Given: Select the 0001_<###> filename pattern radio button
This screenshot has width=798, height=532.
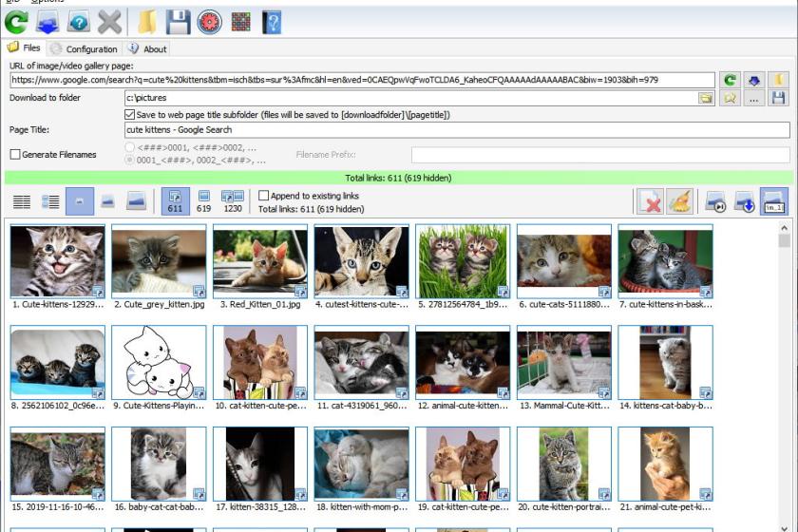Looking at the screenshot, I should pyautogui.click(x=130, y=160).
